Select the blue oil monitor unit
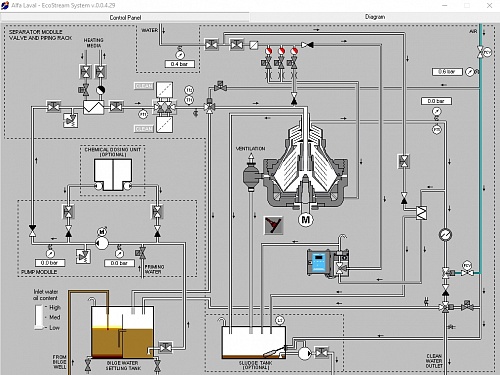 coord(319,262)
